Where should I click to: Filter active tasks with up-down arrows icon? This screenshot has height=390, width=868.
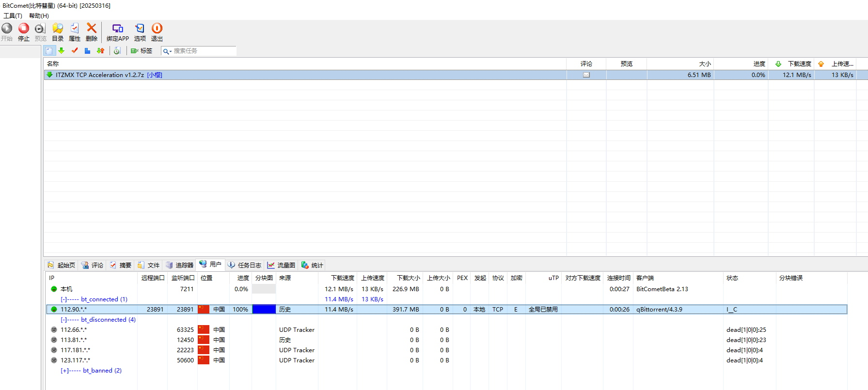pyautogui.click(x=100, y=50)
